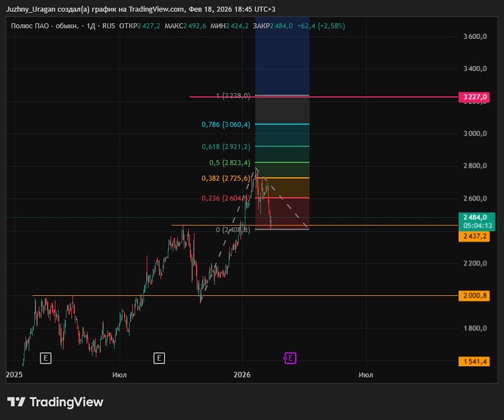This screenshot has width=504, height=420.
Task: Click the +62,4 (+2,58%) change value
Action: click(321, 26)
